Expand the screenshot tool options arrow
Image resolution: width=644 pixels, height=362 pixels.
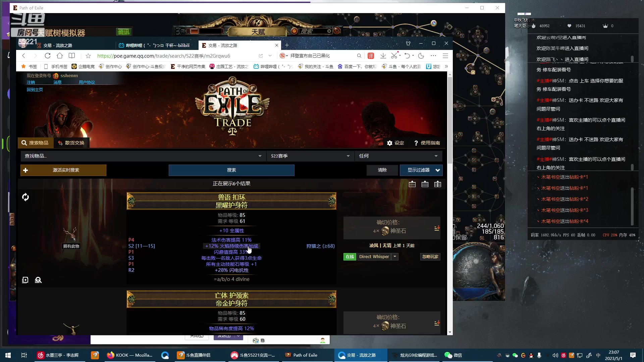pyautogui.click(x=400, y=56)
